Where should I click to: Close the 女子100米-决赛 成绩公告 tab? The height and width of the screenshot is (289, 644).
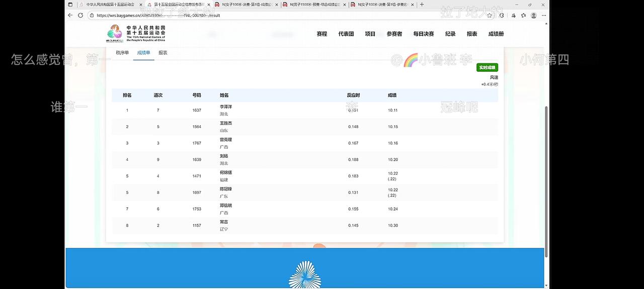point(277,5)
